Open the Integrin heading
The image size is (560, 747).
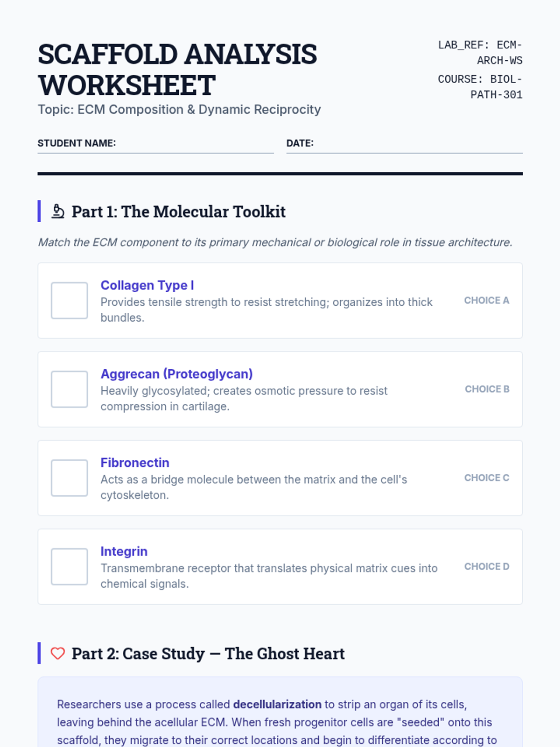click(x=124, y=551)
